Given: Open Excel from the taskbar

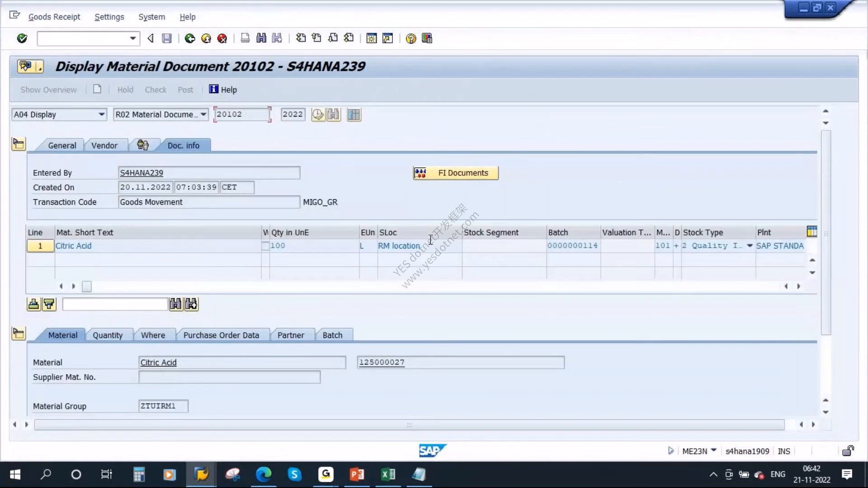Looking at the screenshot, I should pyautogui.click(x=388, y=474).
